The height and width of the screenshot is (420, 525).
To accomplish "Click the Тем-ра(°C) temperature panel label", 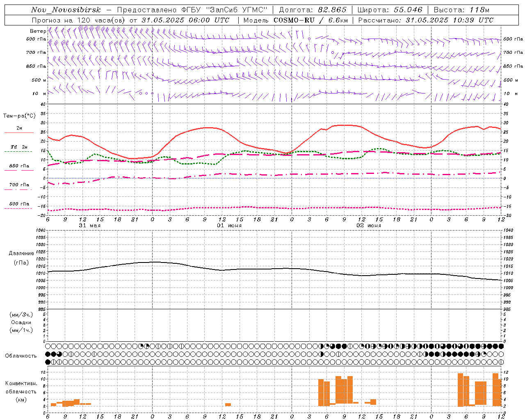I will tap(19, 116).
